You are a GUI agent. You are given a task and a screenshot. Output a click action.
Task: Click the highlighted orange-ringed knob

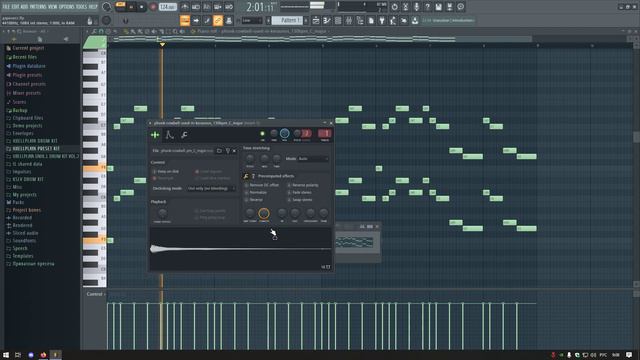point(264,213)
